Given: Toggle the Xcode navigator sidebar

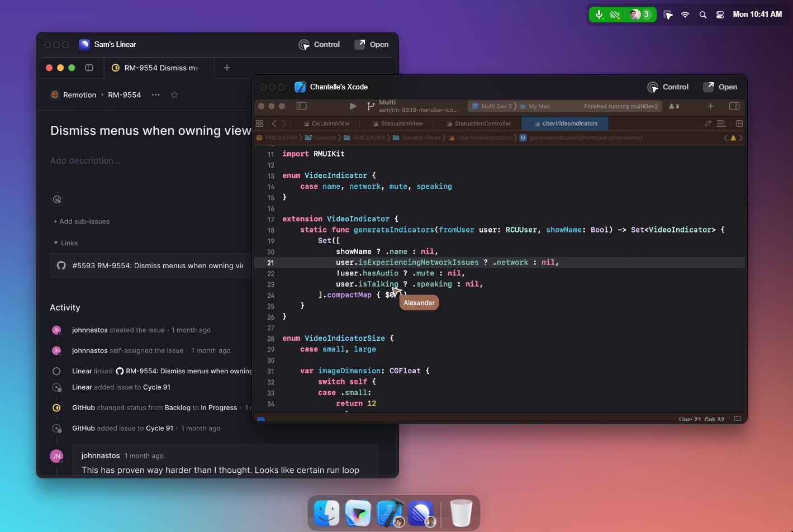Looking at the screenshot, I should click(301, 106).
